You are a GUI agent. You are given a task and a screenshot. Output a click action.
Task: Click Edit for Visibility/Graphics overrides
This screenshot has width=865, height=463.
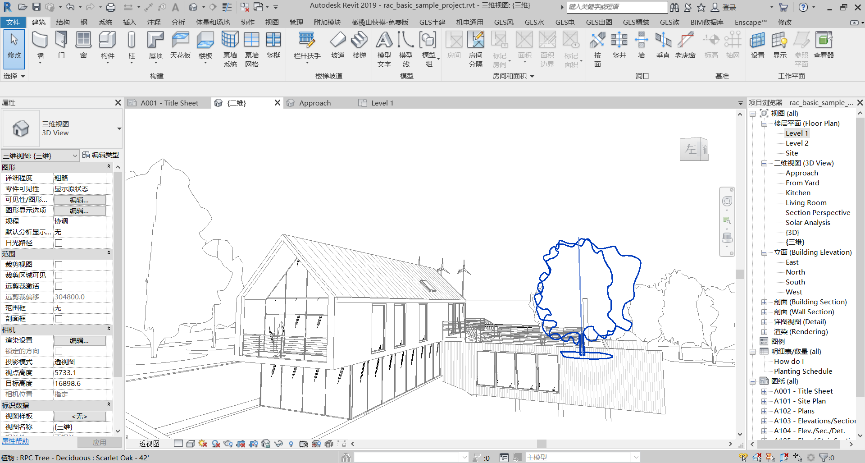(x=79, y=200)
